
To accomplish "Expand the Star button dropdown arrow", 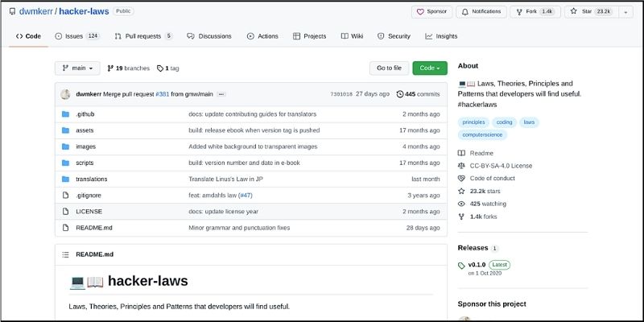I will 625,12.
